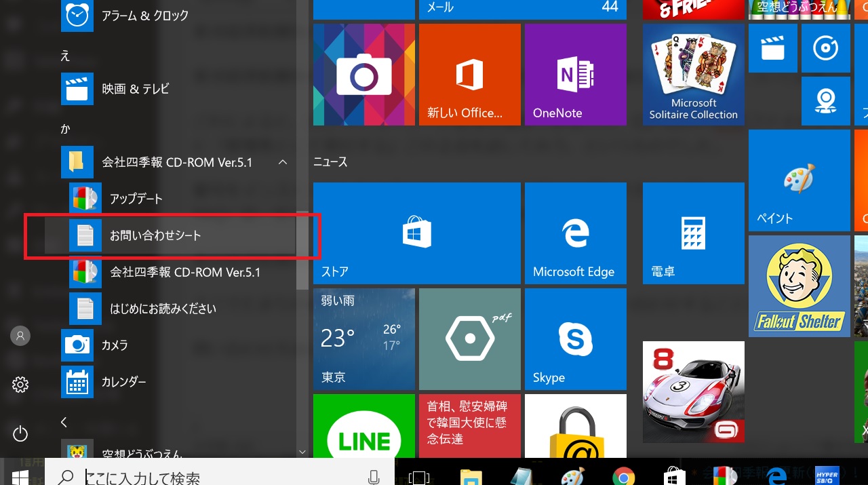
Task: Open the yellow padlock @ tile
Action: 576,426
